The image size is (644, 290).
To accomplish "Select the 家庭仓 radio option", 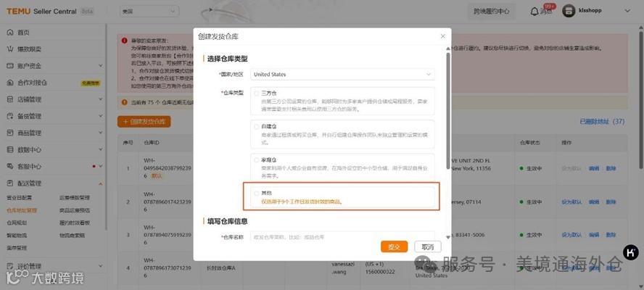I will pyautogui.click(x=257, y=159).
